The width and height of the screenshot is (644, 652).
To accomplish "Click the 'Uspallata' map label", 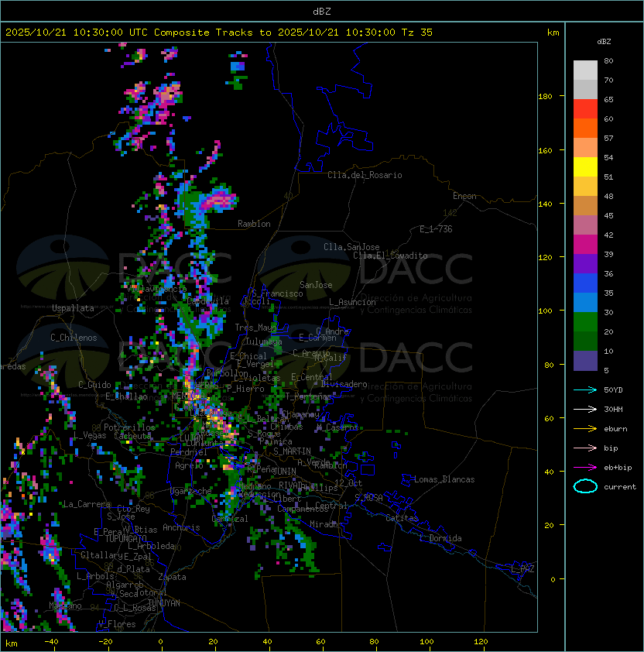I will click(x=73, y=308).
